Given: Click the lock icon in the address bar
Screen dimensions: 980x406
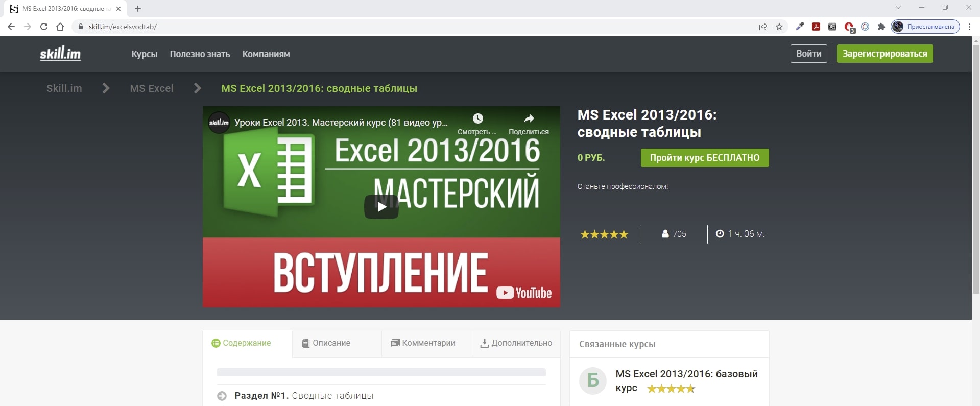Looking at the screenshot, I should pos(80,27).
